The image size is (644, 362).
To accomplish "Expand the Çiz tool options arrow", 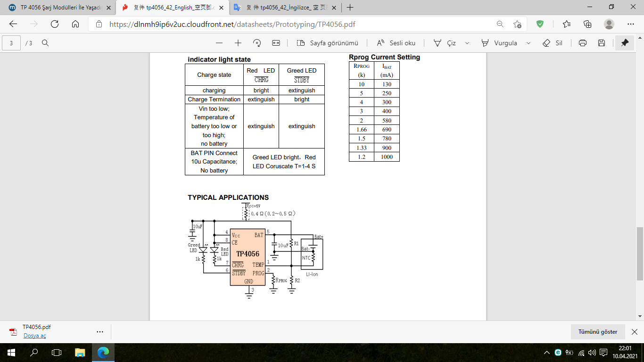I will coord(467,43).
